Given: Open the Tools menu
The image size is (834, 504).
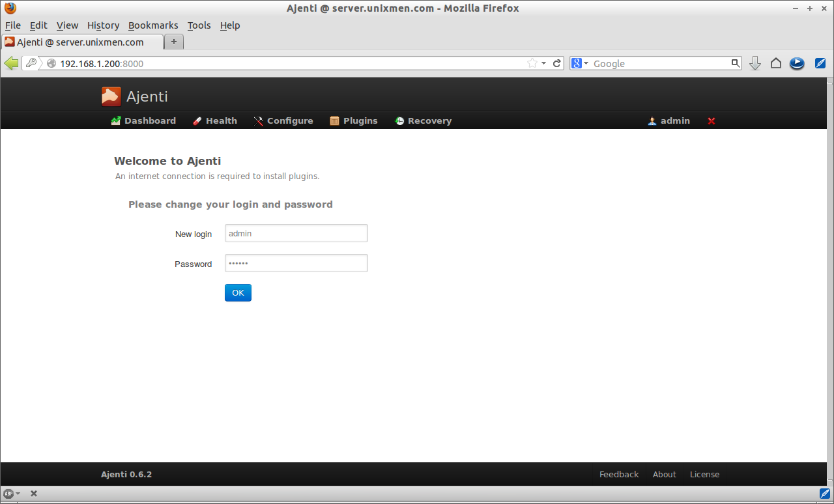Looking at the screenshot, I should point(199,25).
